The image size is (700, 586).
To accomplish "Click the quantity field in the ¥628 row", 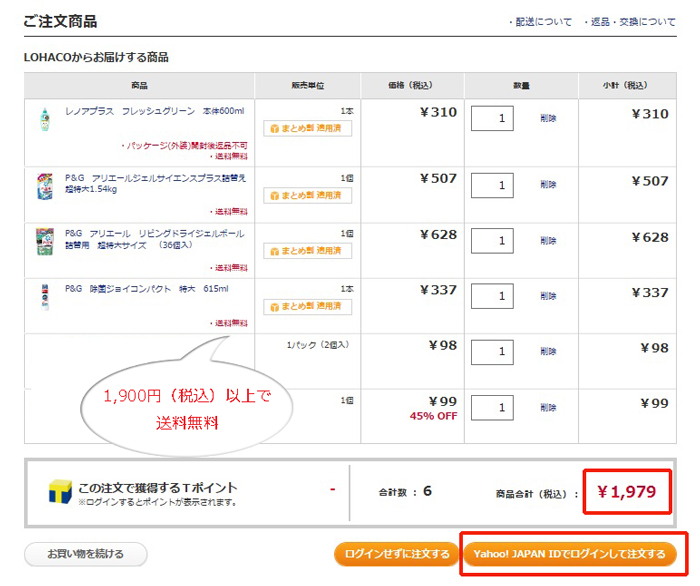I will pyautogui.click(x=492, y=241).
